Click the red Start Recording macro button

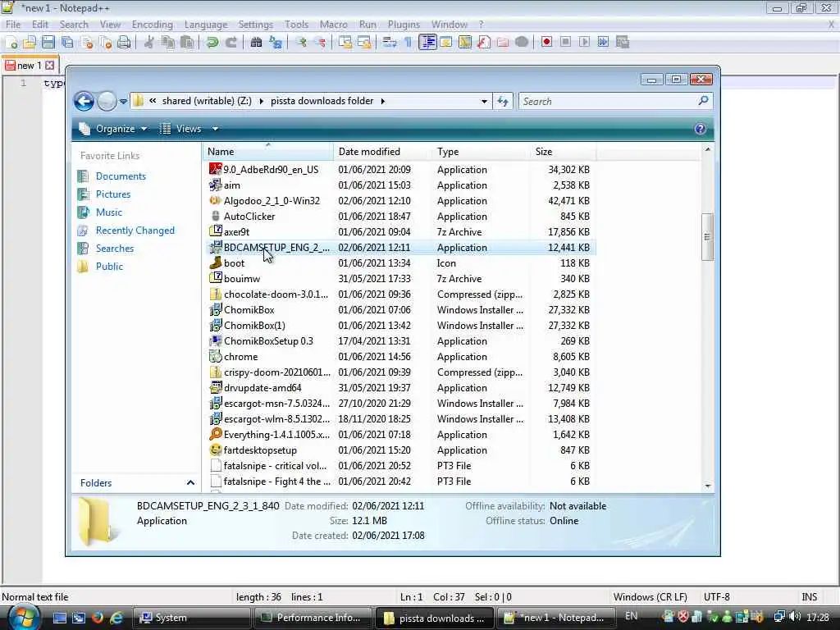tap(546, 42)
